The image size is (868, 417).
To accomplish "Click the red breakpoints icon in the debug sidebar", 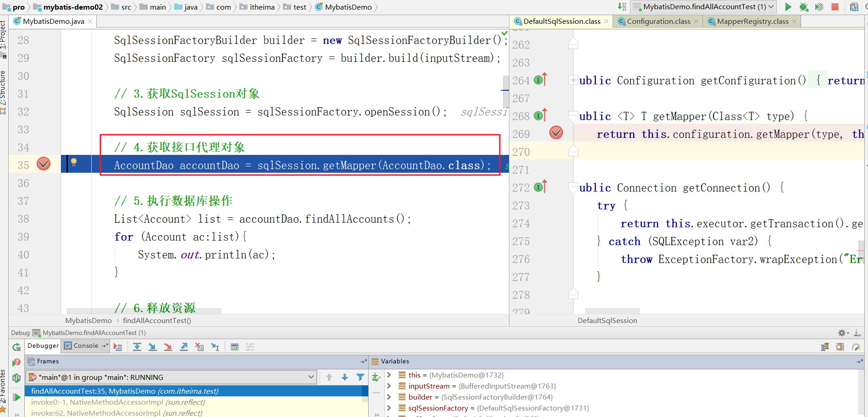I will (x=17, y=362).
